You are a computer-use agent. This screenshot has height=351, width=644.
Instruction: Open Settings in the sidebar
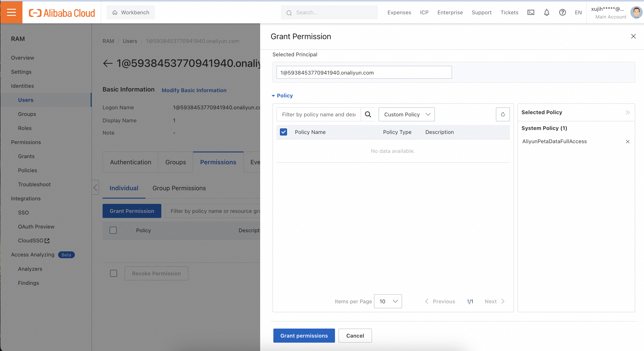click(x=21, y=72)
